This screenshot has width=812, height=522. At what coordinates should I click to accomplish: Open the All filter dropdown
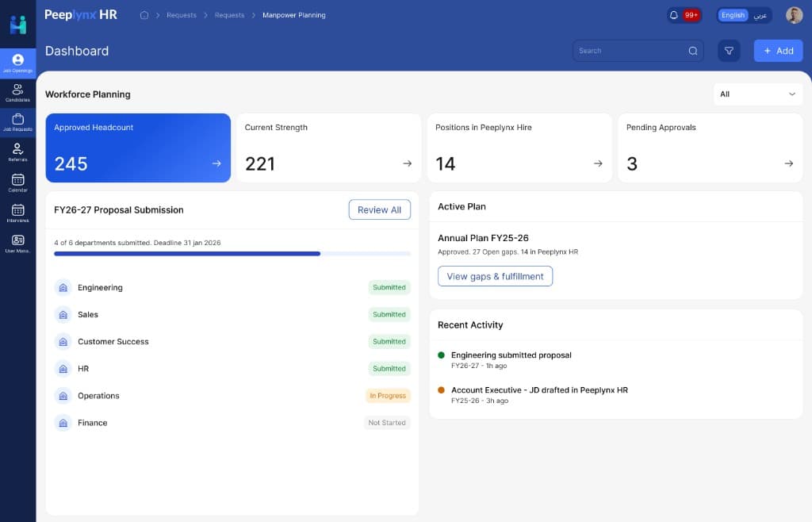tap(757, 94)
